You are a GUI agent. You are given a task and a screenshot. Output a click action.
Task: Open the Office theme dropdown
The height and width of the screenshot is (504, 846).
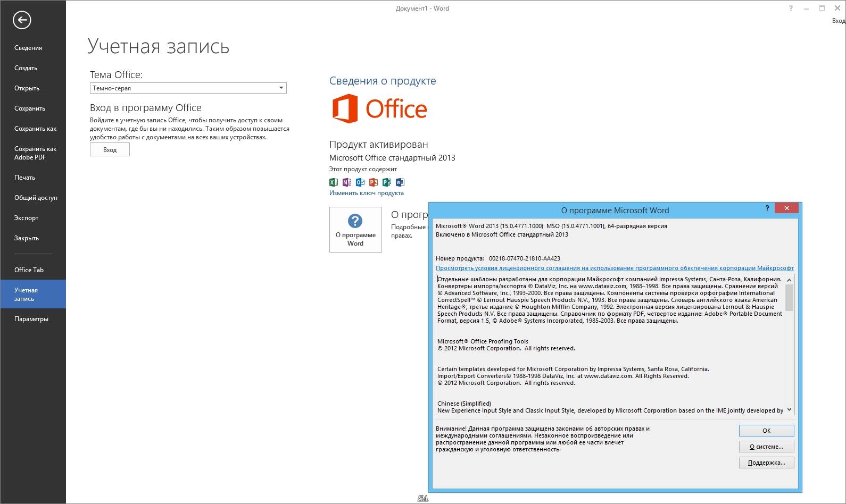(188, 88)
